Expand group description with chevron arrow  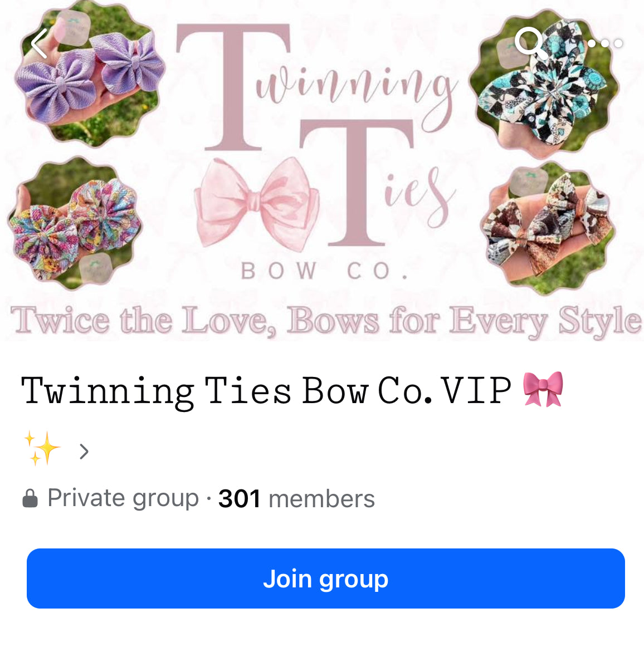click(x=84, y=452)
